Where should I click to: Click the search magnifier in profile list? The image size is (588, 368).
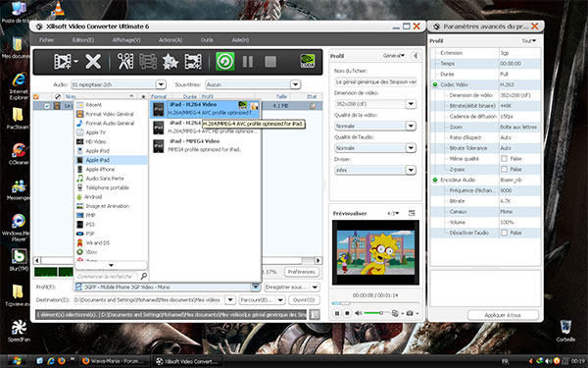coord(144,277)
